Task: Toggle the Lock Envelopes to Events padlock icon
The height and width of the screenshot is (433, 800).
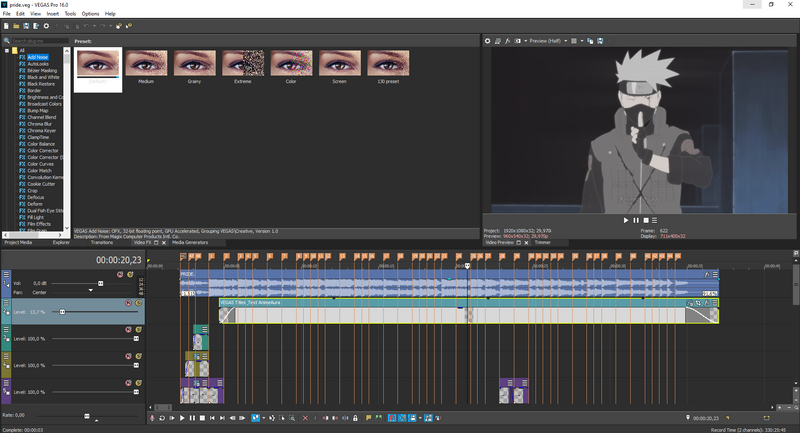Action: coord(356,417)
